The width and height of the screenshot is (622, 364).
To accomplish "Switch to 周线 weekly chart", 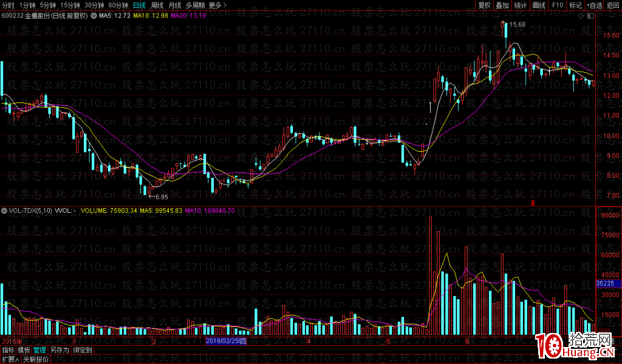I will [157, 5].
